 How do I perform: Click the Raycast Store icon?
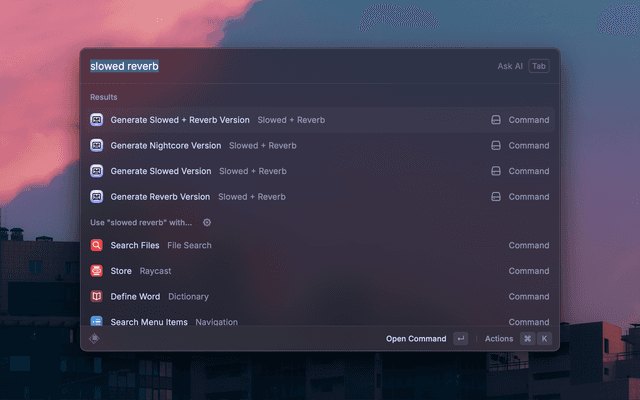click(97, 271)
